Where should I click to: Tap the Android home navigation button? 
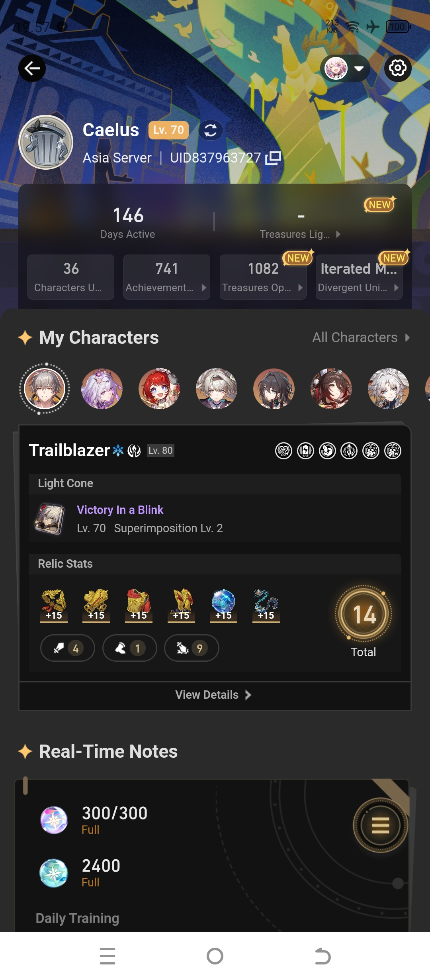[x=215, y=956]
